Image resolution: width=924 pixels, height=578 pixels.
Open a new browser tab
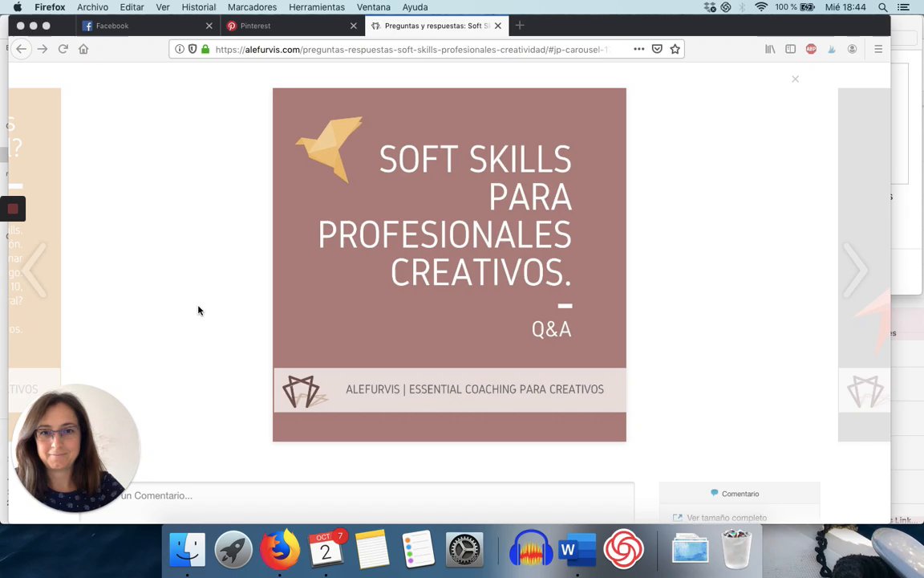pyautogui.click(x=520, y=26)
